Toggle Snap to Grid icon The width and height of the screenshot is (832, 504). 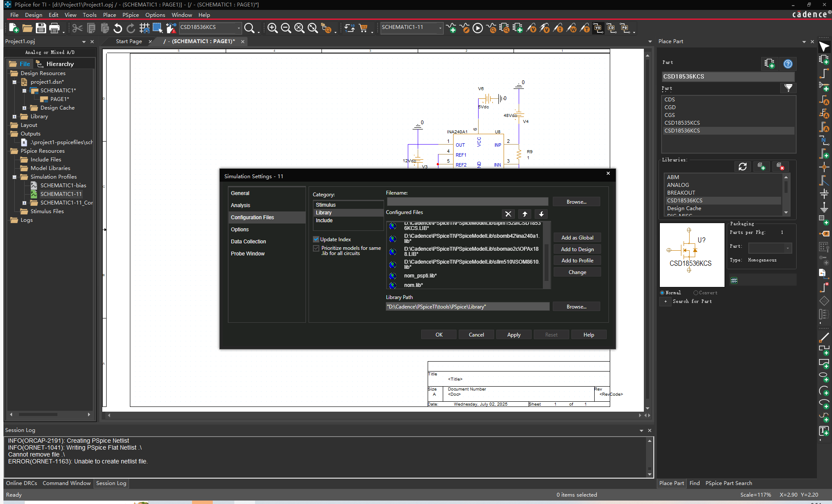click(144, 28)
